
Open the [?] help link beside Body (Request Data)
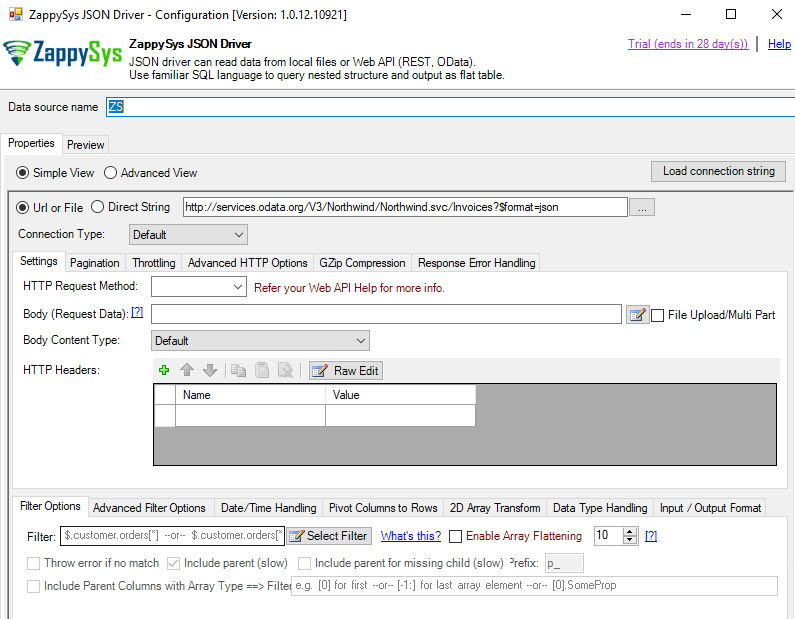click(x=137, y=312)
